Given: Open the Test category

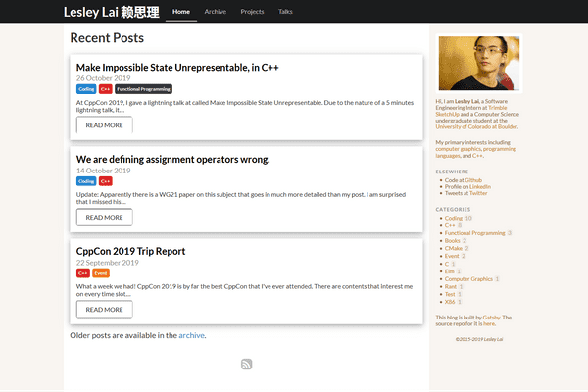Looking at the screenshot, I should tap(450, 294).
